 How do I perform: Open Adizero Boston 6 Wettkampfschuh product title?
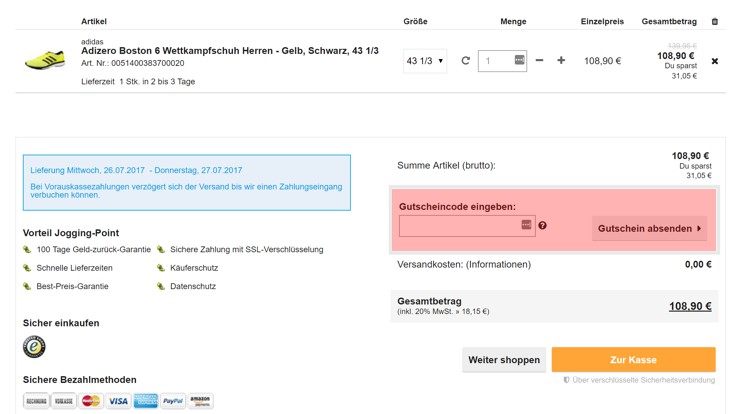pyautogui.click(x=229, y=51)
